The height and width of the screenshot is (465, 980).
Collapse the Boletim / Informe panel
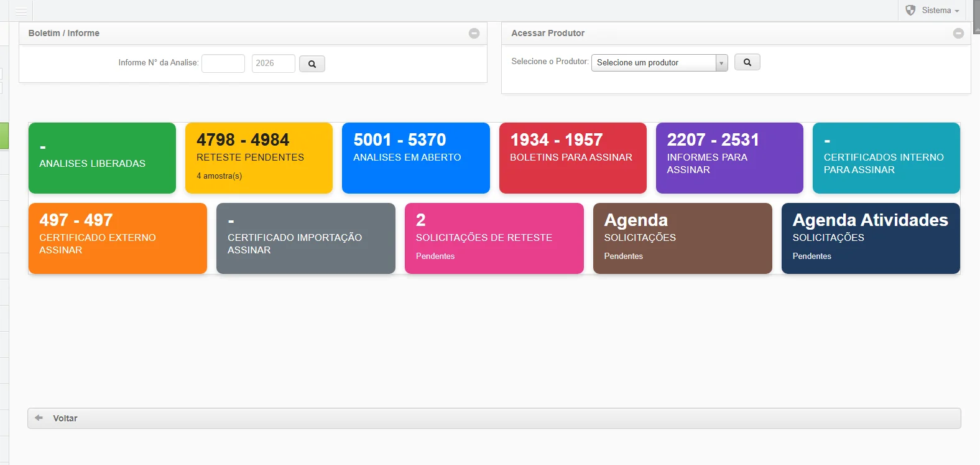[474, 33]
